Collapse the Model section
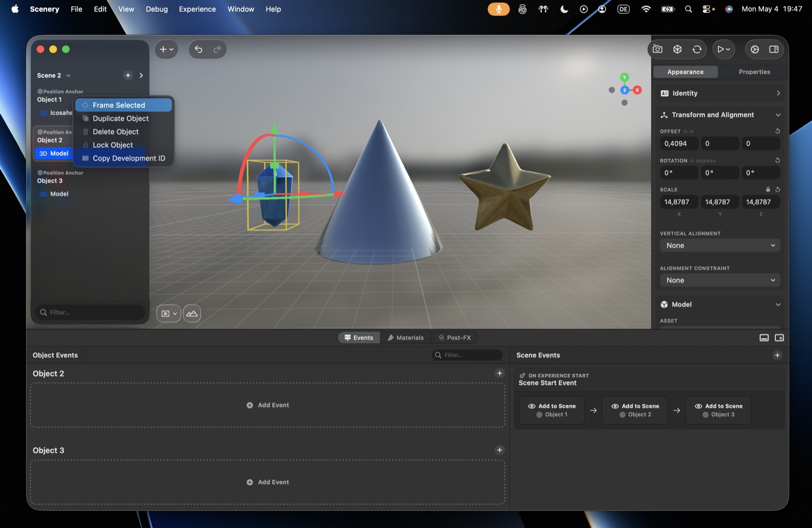Viewport: 812px width, 528px height. [720, 305]
